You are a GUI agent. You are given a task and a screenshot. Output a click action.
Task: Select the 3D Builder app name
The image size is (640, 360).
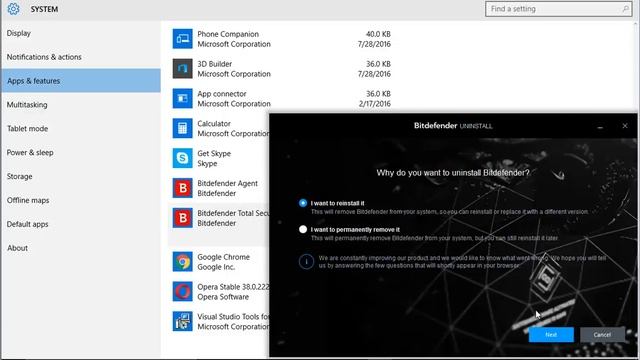215,64
